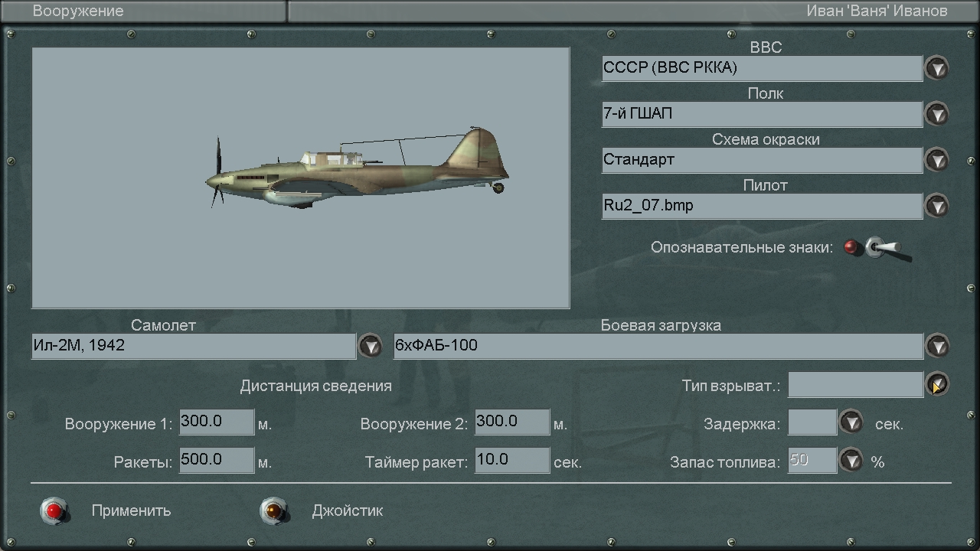Open the Самолет aircraft selection arrow
The image size is (980, 551).
pos(371,346)
